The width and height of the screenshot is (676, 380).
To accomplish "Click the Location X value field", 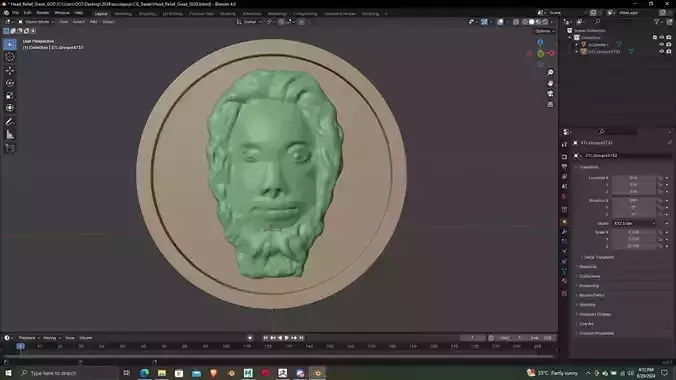I will [633, 178].
